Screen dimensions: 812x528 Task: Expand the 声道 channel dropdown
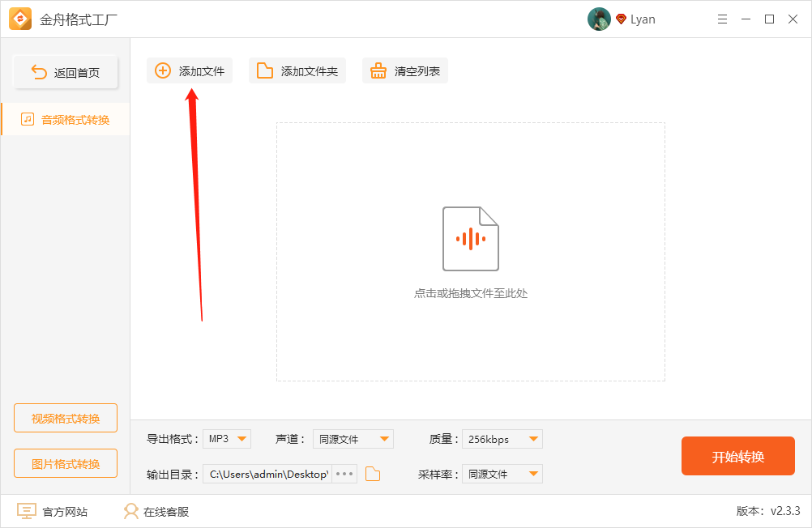pyautogui.click(x=353, y=438)
